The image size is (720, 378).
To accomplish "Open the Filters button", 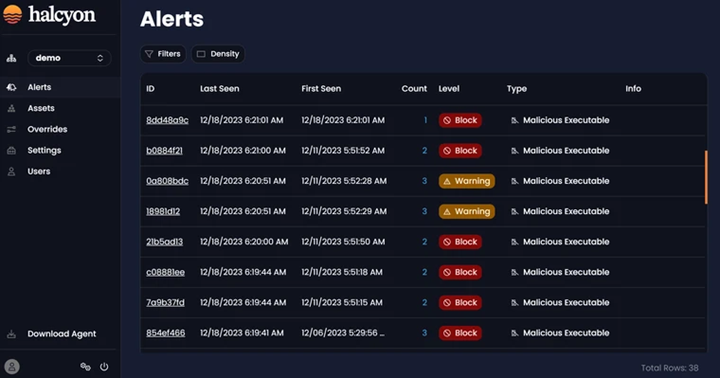I will pos(163,54).
